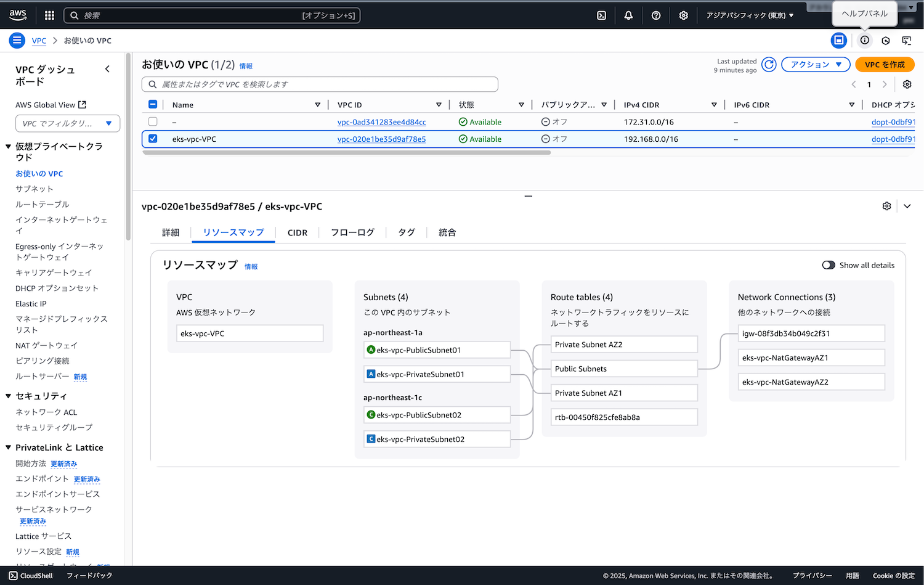Launch CloudShell from the top bar icon
The height and width of the screenshot is (585, 924).
click(x=601, y=15)
